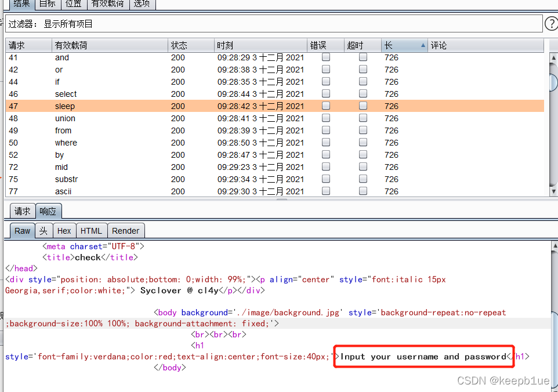Image resolution: width=558 pixels, height=392 pixels.
Task: Click the sort arrow in 长 column header
Action: [423, 45]
